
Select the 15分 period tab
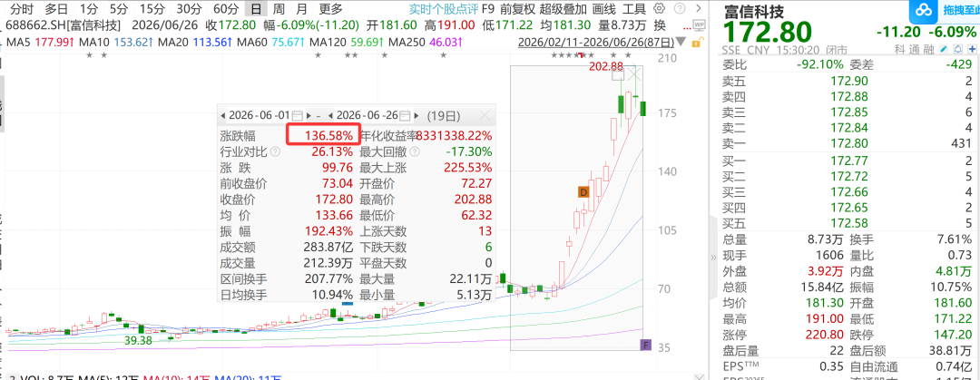click(151, 9)
